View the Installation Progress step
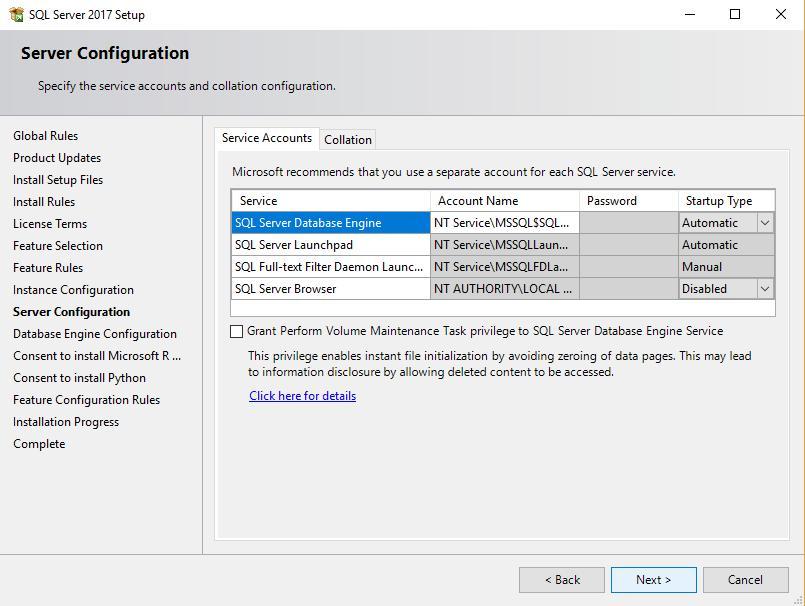Viewport: 805px width, 606px height. [x=65, y=421]
